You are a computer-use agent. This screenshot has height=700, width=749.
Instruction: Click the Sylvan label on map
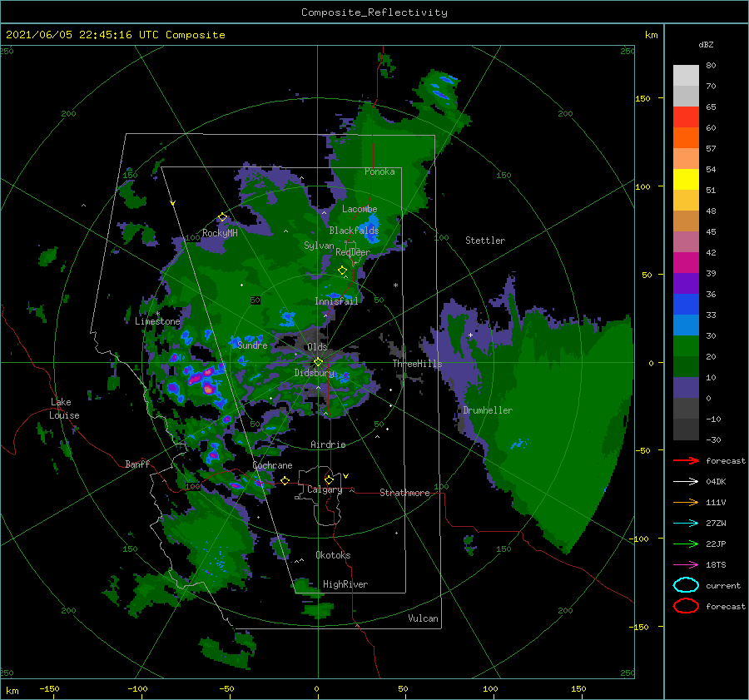319,246
